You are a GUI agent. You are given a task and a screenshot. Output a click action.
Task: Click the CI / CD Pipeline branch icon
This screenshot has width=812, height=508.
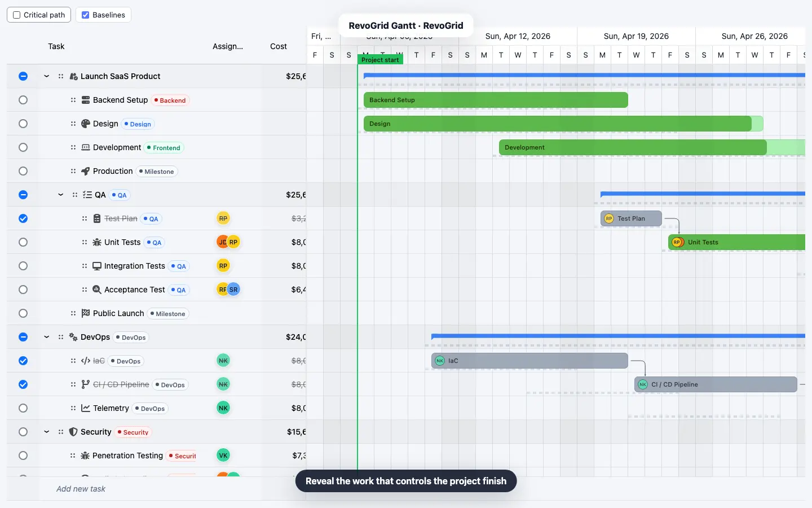(86, 384)
